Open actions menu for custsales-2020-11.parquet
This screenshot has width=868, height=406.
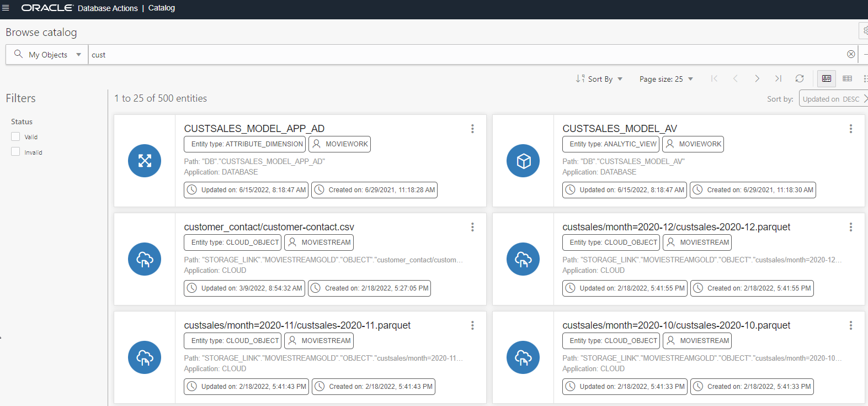[x=472, y=325]
